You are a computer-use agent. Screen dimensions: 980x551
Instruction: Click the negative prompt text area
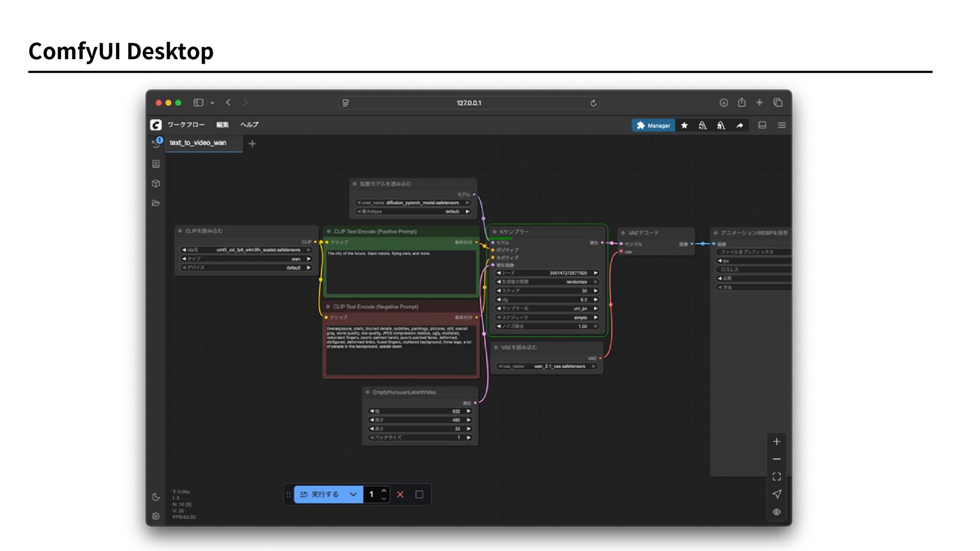tap(401, 350)
